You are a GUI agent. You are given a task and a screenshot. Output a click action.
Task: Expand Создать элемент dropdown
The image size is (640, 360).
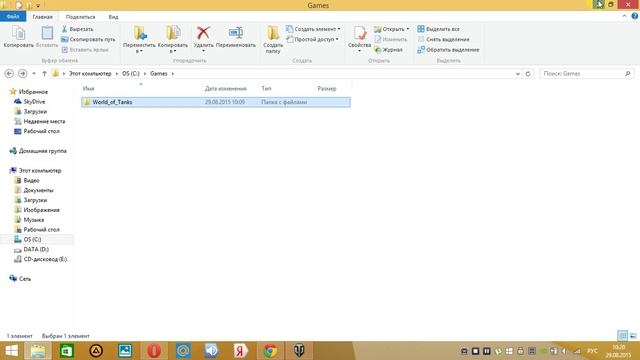[x=313, y=29]
